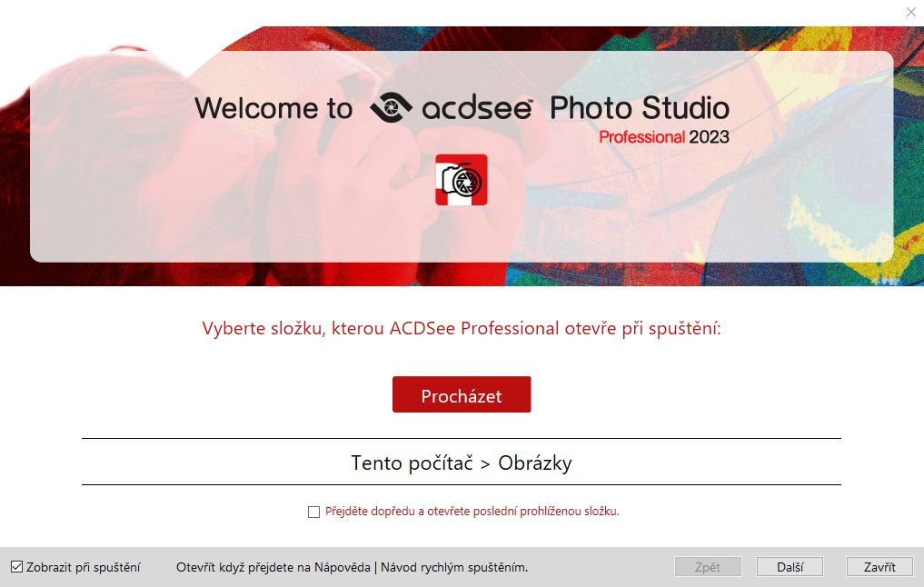
Task: Uncheck the Zobrazit při spuštění checkbox
Action: pos(17,567)
